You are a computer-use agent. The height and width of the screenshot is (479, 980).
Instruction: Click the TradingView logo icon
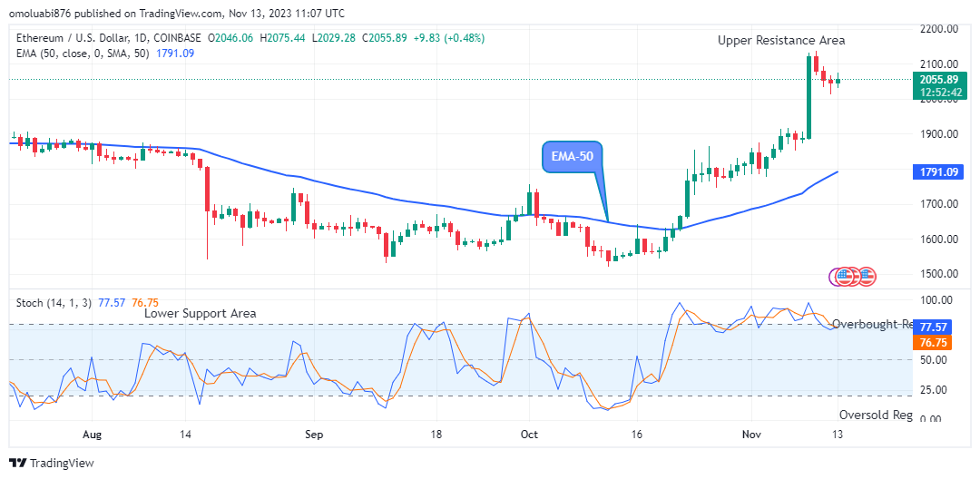(x=18, y=463)
